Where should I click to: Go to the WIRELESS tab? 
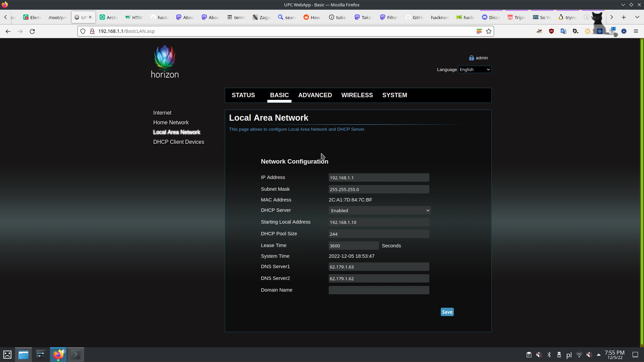(357, 95)
